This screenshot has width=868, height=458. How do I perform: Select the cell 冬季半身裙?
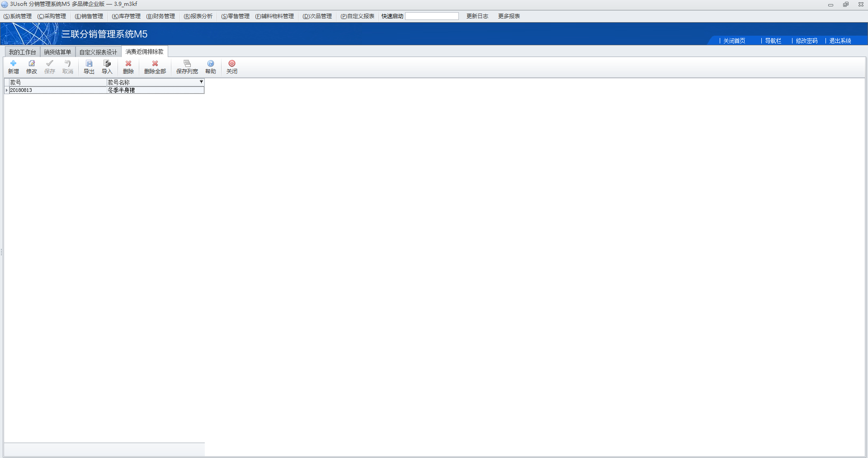(156, 90)
